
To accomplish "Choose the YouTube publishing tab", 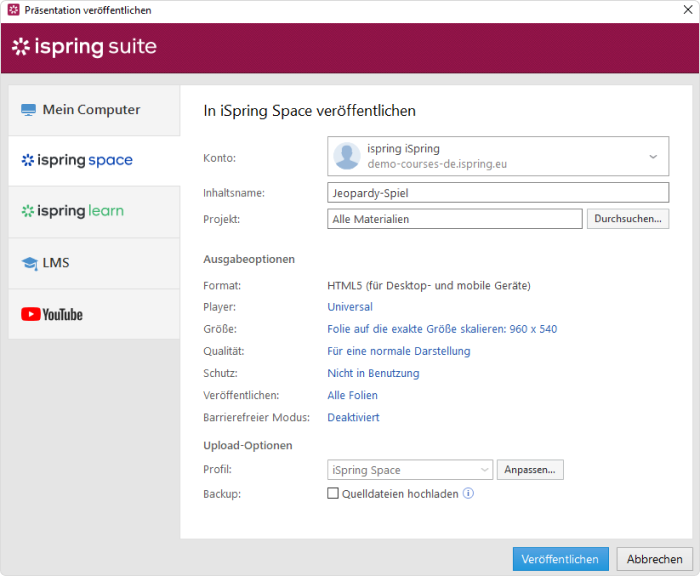I will tap(94, 314).
